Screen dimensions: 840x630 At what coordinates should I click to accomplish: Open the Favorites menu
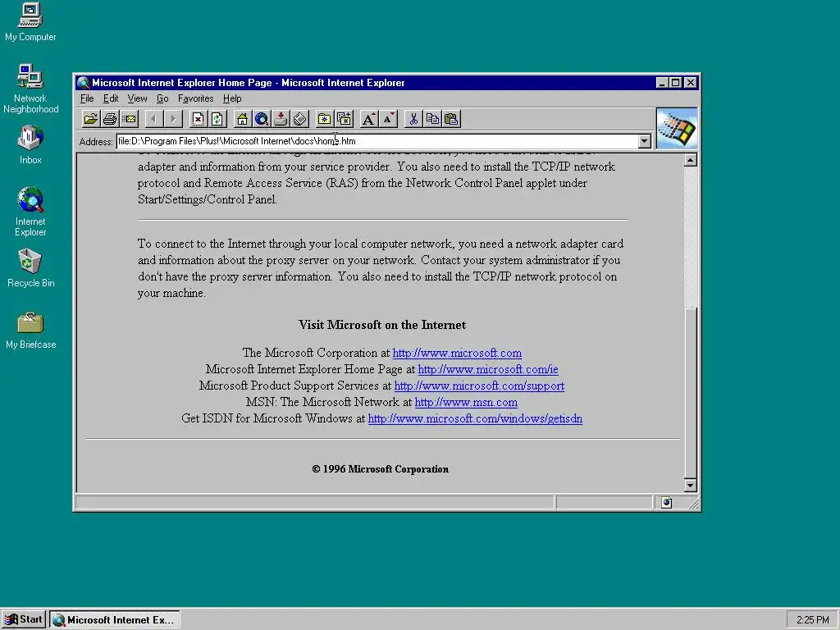point(195,98)
